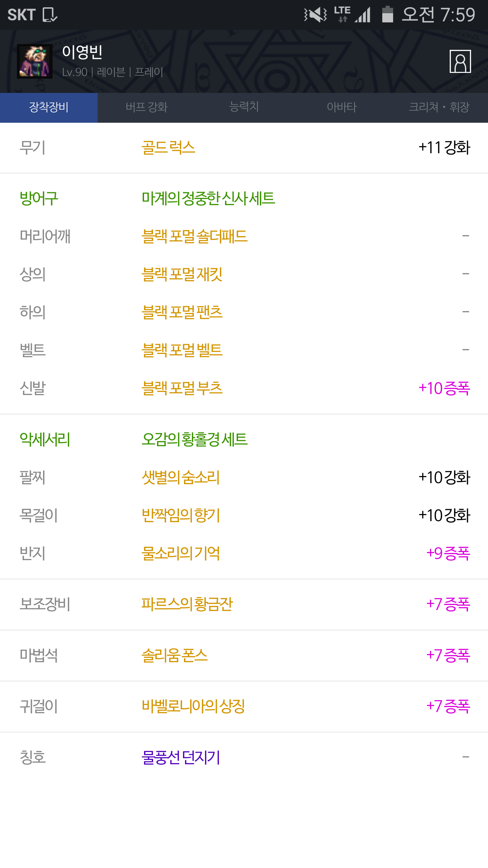Tap the muted sound status icon
The width and height of the screenshot is (488, 868).
(315, 15)
